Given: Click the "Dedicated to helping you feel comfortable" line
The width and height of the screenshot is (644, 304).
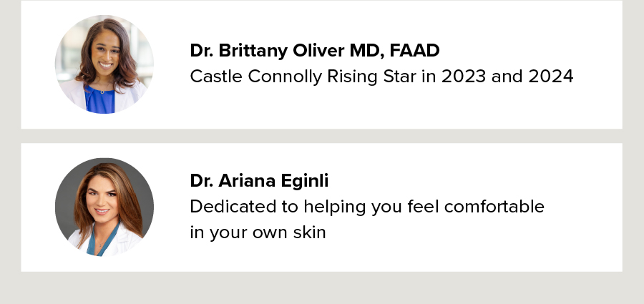Looking at the screenshot, I should tap(367, 207).
